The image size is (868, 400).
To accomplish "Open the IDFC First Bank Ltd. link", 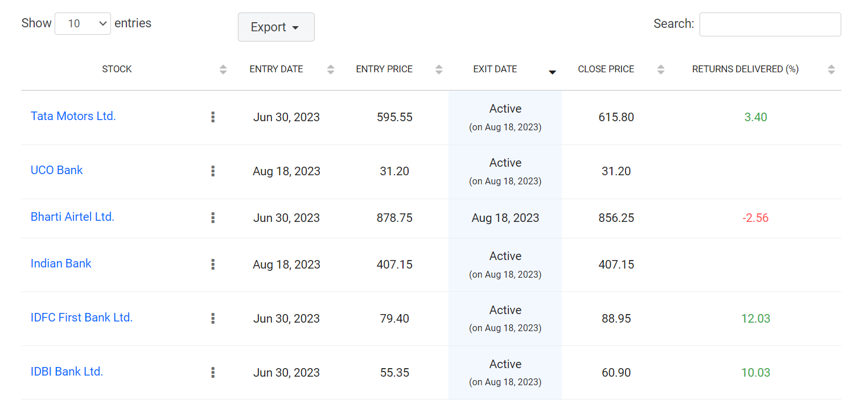I will tap(82, 317).
